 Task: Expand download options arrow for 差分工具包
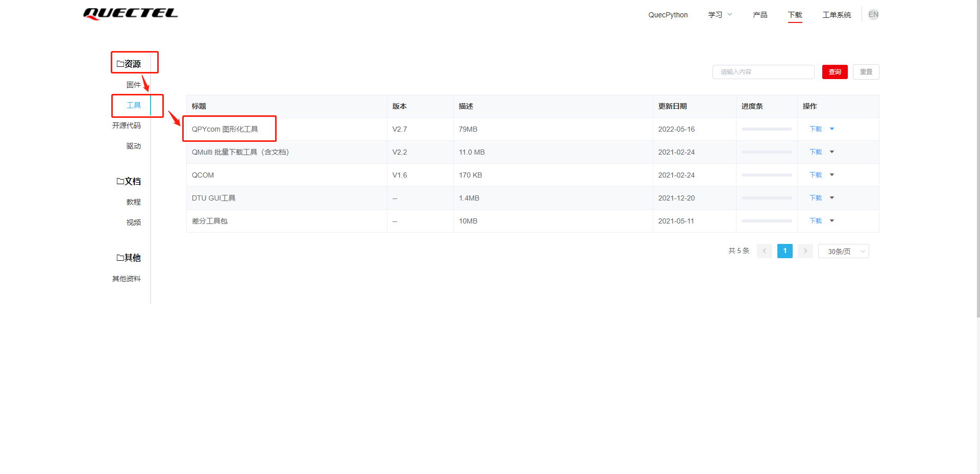tap(832, 221)
